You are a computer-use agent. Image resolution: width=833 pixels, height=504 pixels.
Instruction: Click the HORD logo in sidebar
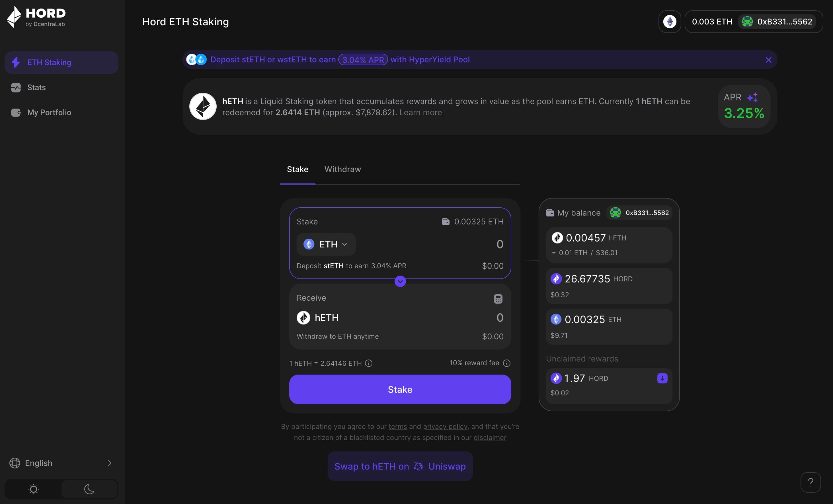(x=36, y=17)
